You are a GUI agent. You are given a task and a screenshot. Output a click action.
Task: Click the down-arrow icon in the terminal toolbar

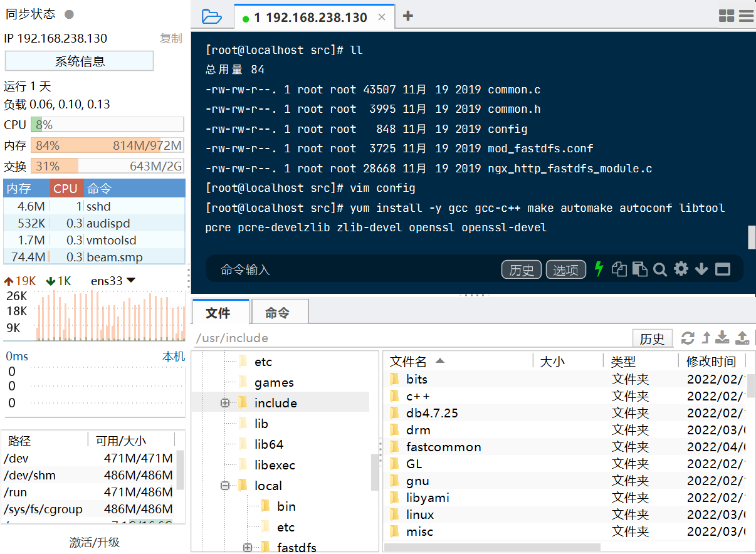point(701,269)
